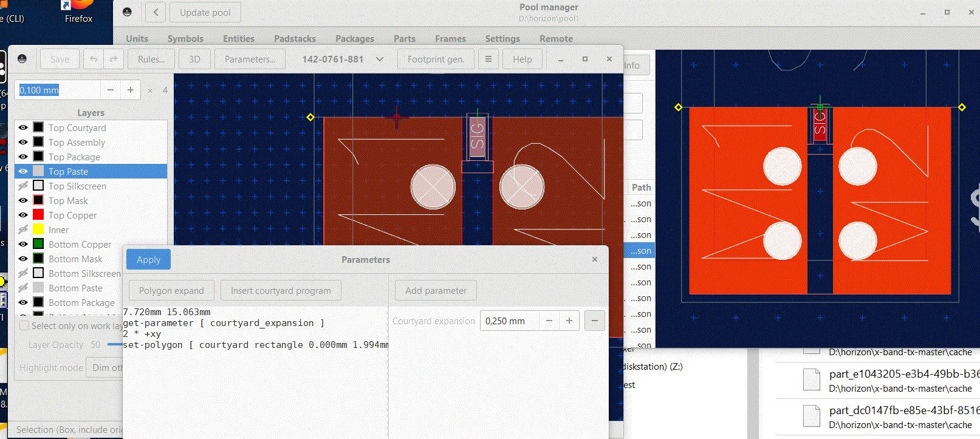Viewport: 980px width, 439px height.
Task: Undo the last edit in the editor
Action: pos(94,59)
